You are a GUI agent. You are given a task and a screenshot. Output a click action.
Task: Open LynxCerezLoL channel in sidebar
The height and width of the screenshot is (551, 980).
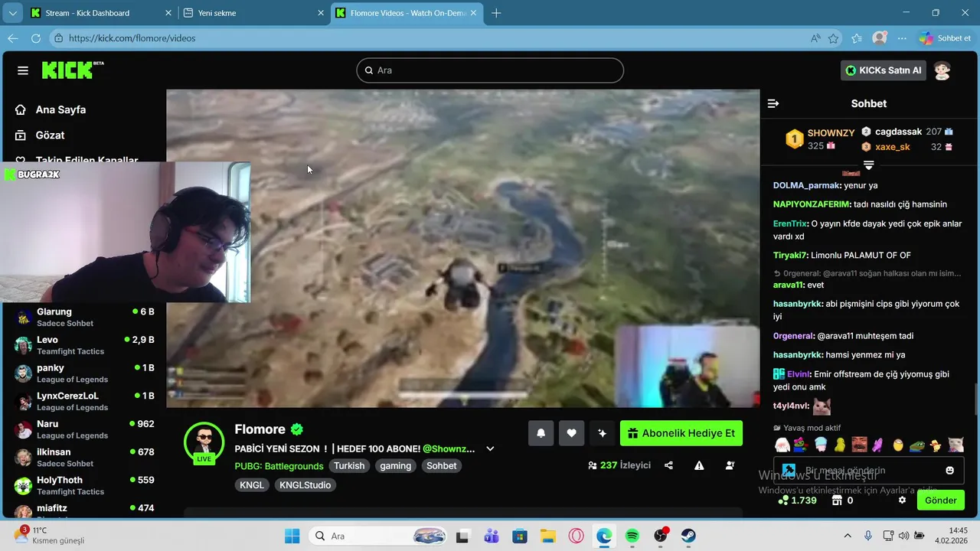pos(84,401)
